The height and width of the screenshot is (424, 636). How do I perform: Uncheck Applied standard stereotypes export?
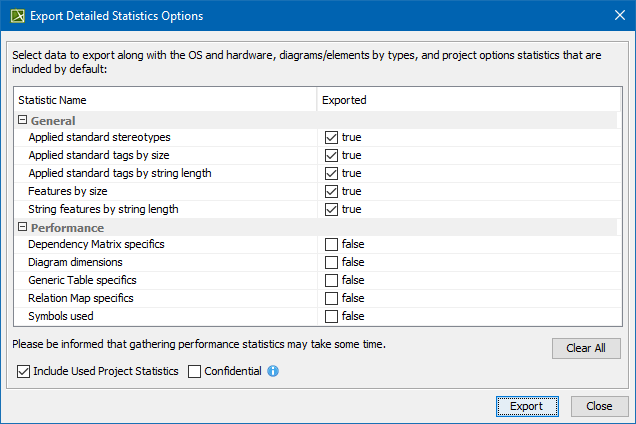331,137
